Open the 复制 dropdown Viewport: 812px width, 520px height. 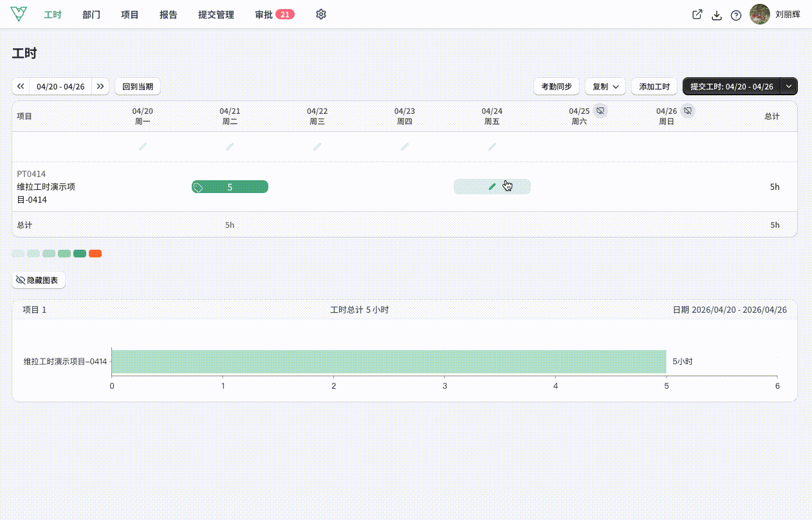point(605,86)
